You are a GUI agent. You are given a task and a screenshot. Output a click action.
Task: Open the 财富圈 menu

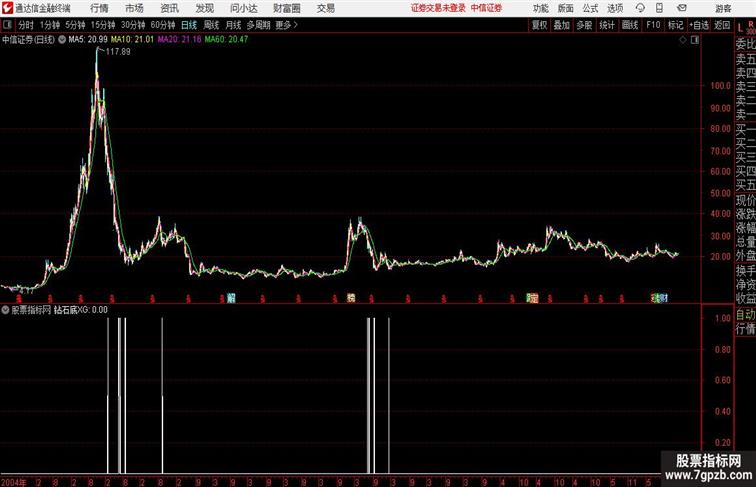tap(286, 8)
